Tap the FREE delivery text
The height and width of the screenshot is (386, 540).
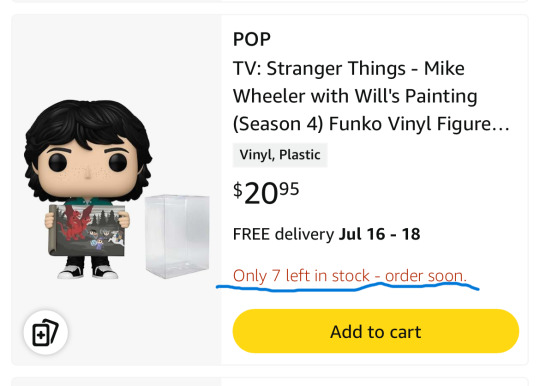tap(283, 234)
